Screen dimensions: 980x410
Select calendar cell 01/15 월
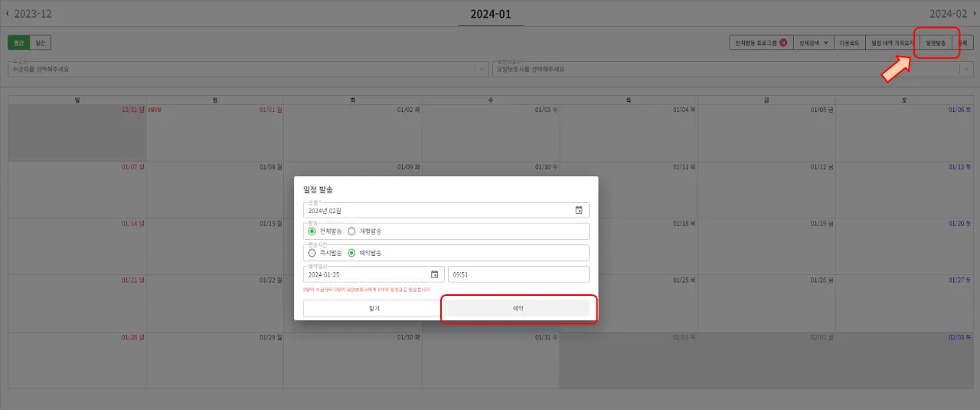215,246
